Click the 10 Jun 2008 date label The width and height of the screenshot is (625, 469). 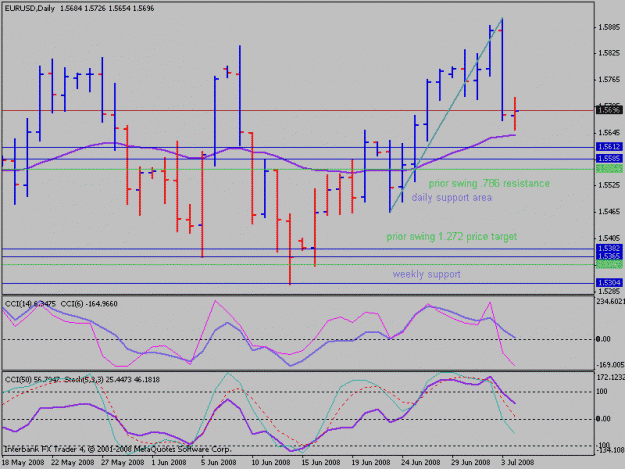(271, 462)
